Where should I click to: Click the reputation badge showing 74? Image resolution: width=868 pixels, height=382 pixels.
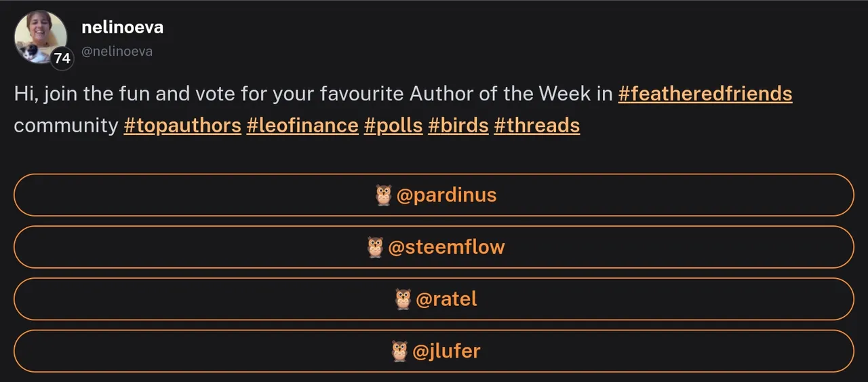click(62, 58)
